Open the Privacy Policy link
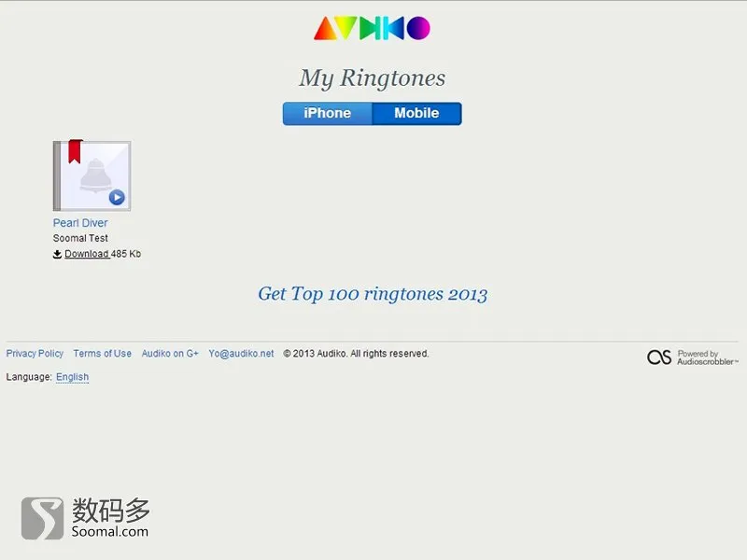 pos(35,354)
